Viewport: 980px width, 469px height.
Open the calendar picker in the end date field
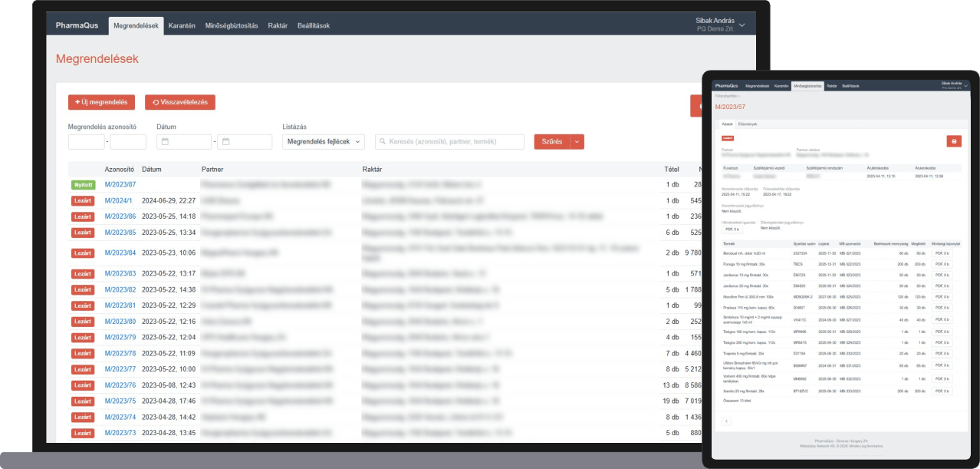pos(225,142)
